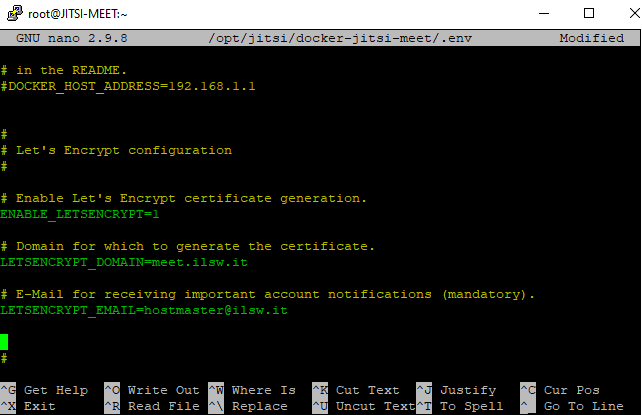Click the ^J Justify shortcut
Viewport: 642px width, 415px height.
456,390
